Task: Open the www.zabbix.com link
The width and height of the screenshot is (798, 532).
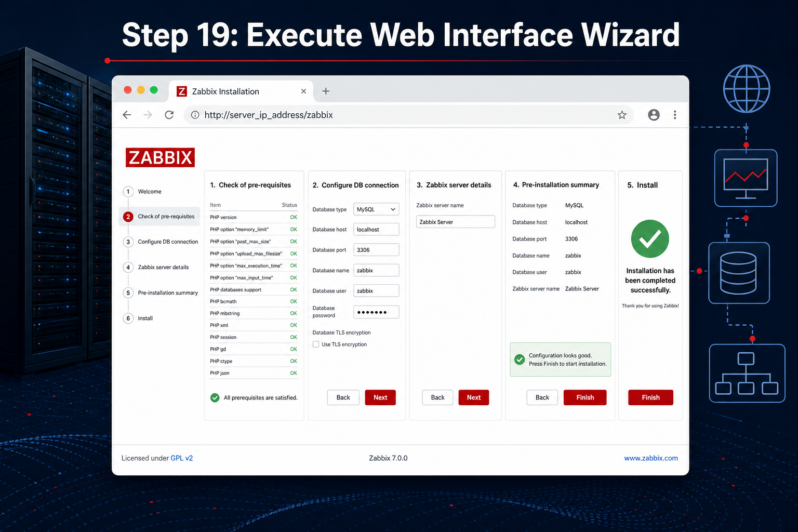Action: click(651, 458)
